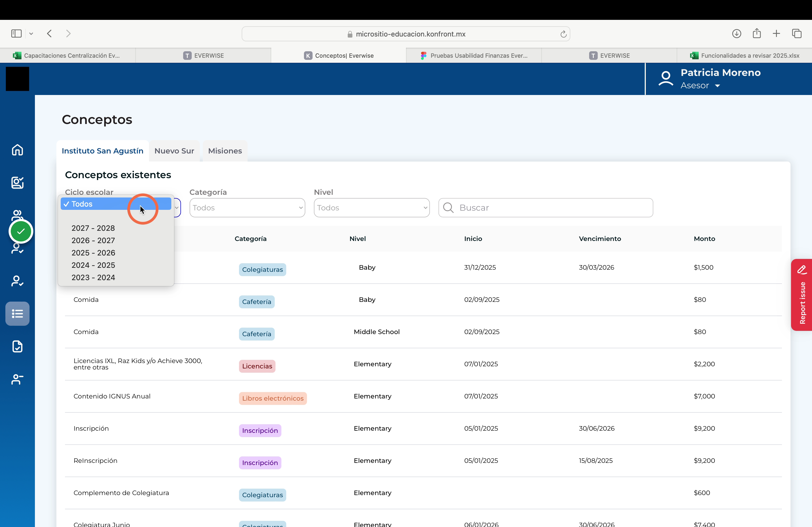Click the Safari address bar
Image resolution: width=812 pixels, height=527 pixels.
tap(406, 34)
